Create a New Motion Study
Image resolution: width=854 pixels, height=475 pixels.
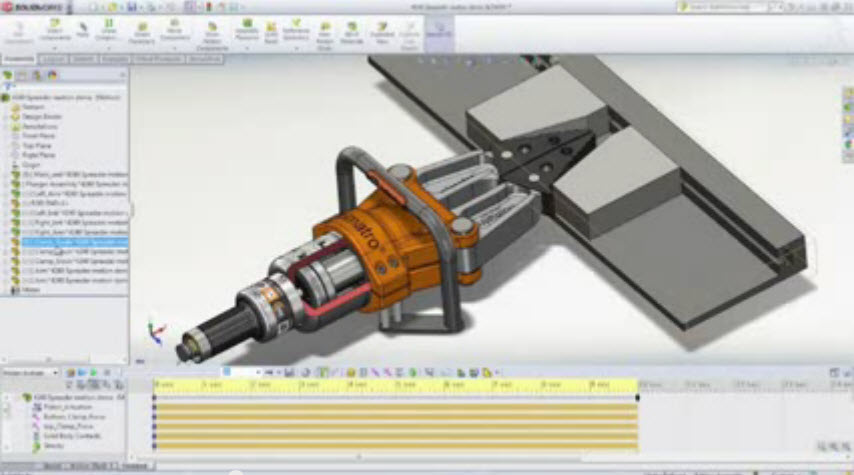point(325,36)
